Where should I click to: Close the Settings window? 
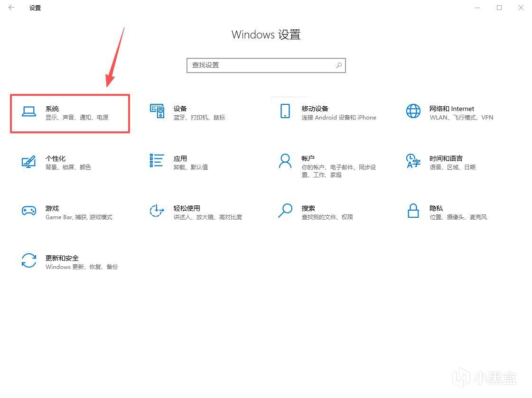521,8
